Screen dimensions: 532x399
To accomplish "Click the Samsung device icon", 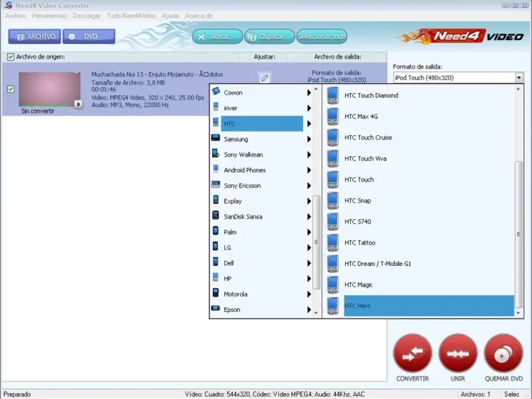I will [x=215, y=138].
